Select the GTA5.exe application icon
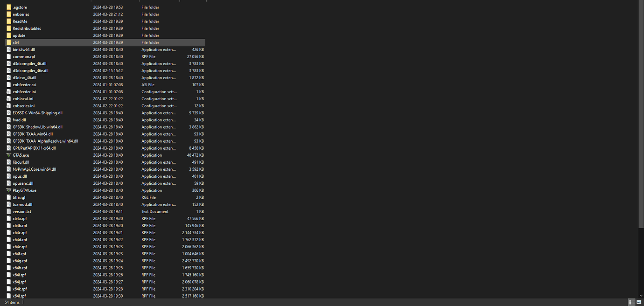Image resolution: width=644 pixels, height=306 pixels. (8, 155)
